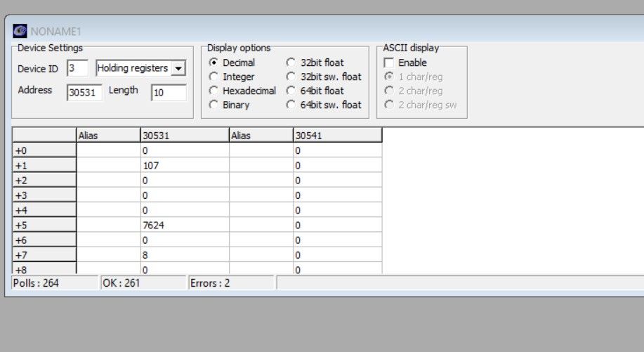The height and width of the screenshot is (352, 644).
Task: Click the NONAME1 window icon
Action: [20, 31]
